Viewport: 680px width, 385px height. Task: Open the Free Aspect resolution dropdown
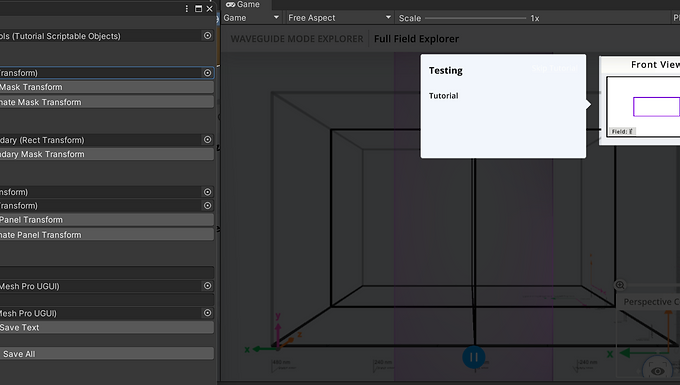[340, 18]
